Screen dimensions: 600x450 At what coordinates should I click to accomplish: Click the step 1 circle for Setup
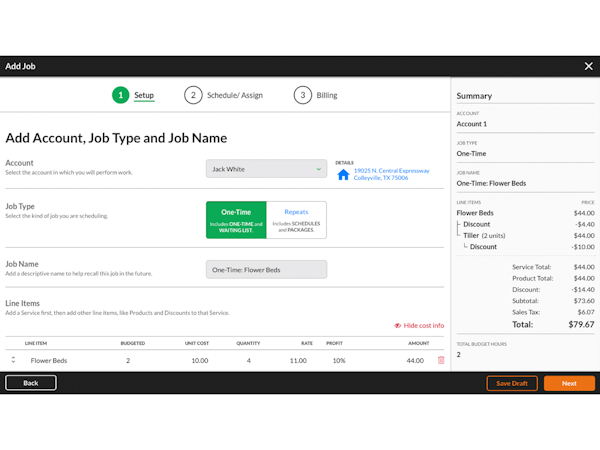[121, 95]
